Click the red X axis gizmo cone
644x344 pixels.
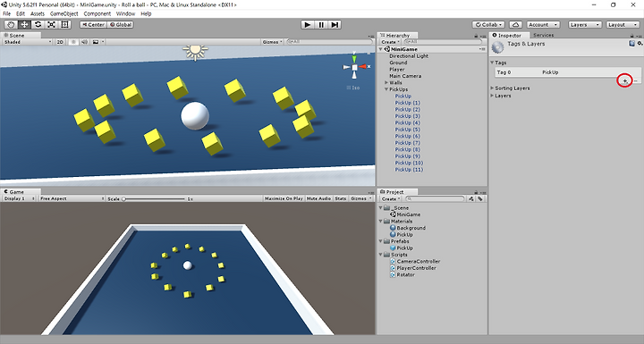(x=363, y=66)
